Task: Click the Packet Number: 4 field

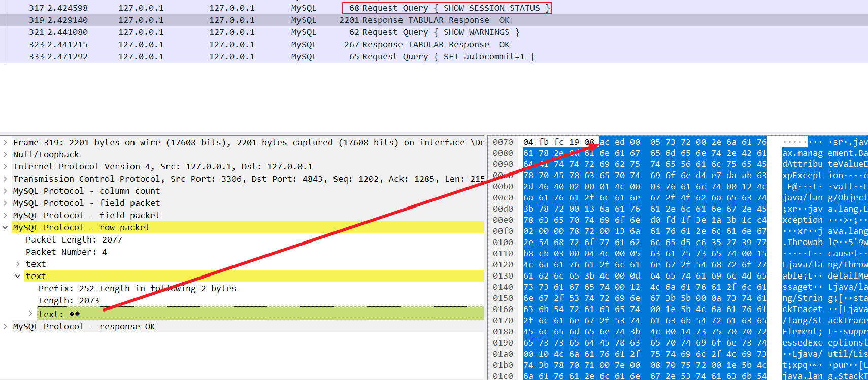Action: coord(66,252)
